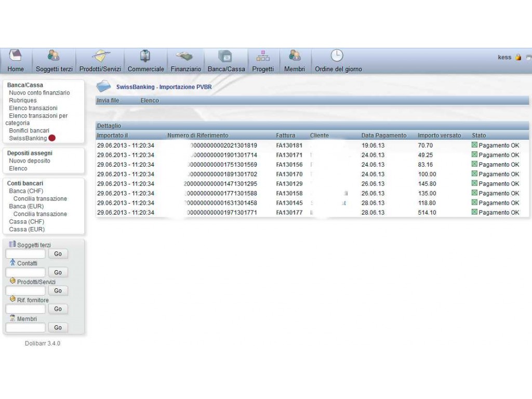532x399 pixels.
Task: Click Numero di Riferimento column header
Action: coord(198,136)
